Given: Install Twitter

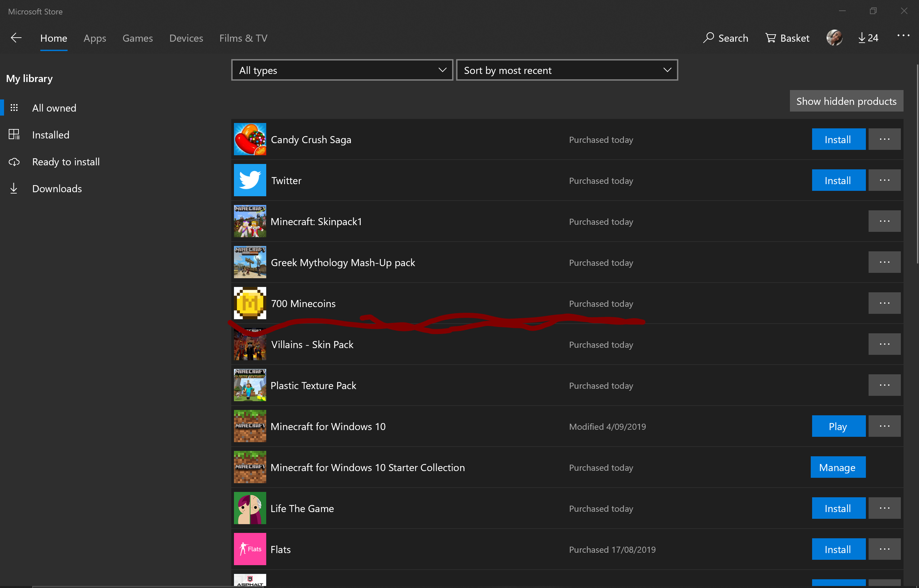Looking at the screenshot, I should click(838, 180).
